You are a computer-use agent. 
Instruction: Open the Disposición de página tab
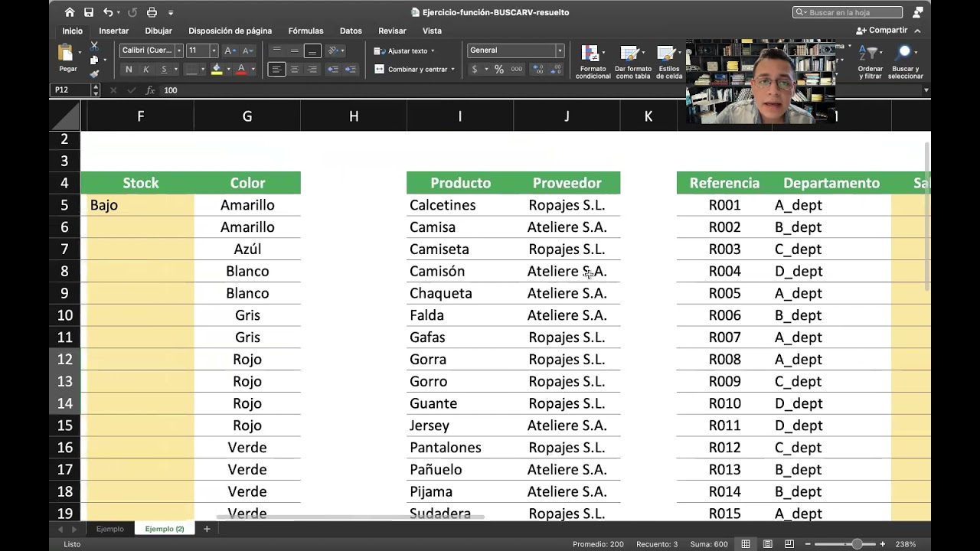pos(230,31)
